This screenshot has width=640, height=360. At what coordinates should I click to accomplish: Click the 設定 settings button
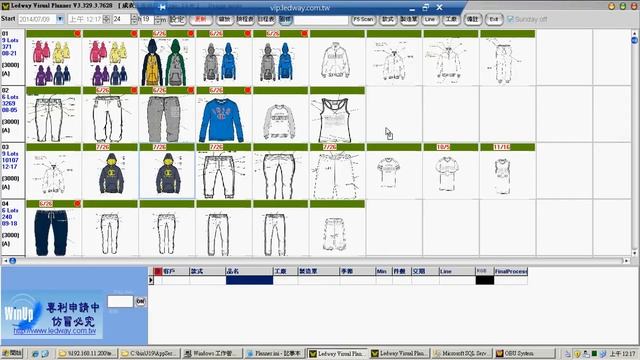tap(177, 19)
